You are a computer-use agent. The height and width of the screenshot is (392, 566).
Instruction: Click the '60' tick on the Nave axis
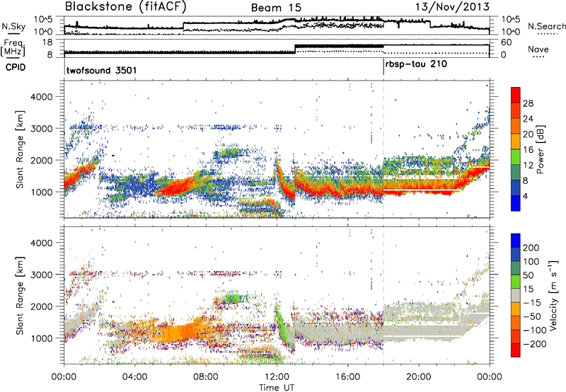tap(507, 42)
